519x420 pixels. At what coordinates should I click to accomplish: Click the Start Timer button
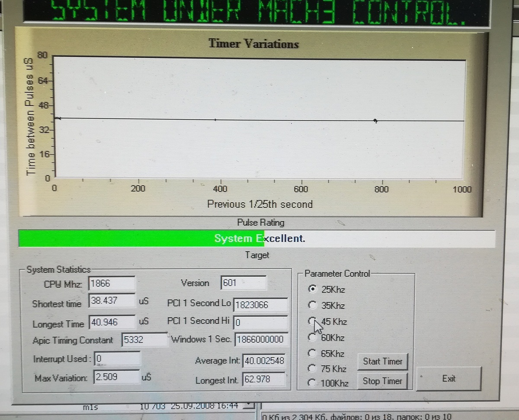[x=382, y=361]
